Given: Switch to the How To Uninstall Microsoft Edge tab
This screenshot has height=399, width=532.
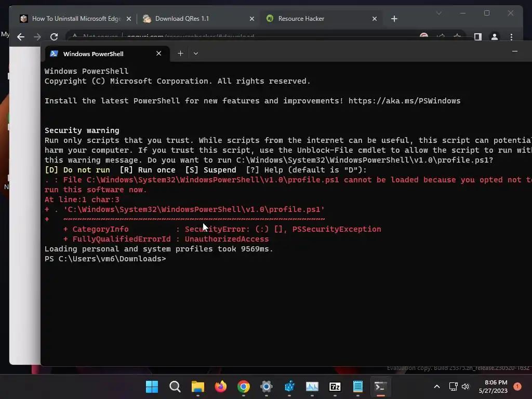Looking at the screenshot, I should (x=75, y=19).
